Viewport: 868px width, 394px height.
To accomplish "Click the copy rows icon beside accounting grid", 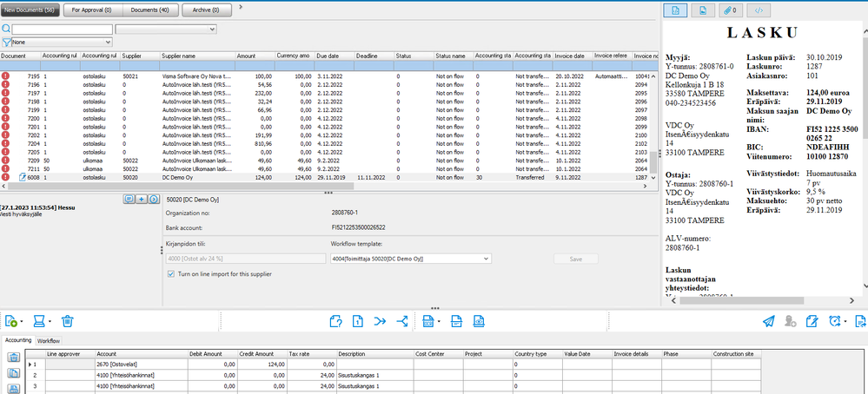I will coord(14,373).
